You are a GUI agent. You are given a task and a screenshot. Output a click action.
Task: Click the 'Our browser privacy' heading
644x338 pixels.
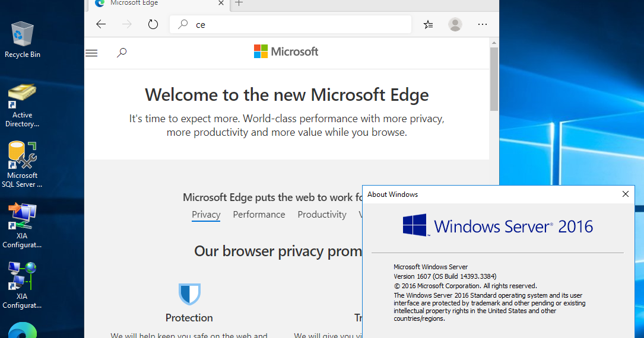coord(278,251)
